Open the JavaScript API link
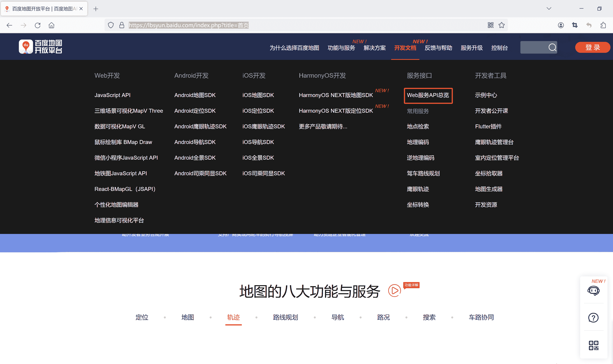 pos(112,95)
